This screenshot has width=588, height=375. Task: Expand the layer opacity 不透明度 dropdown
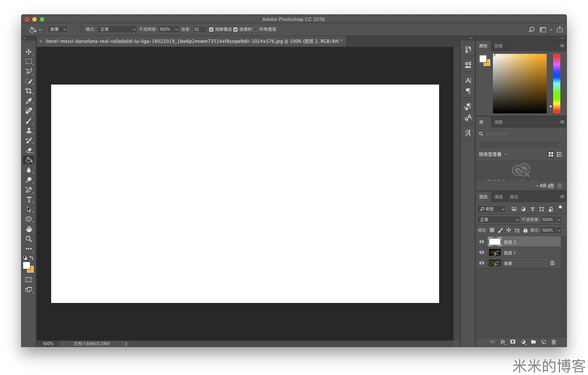tap(559, 220)
